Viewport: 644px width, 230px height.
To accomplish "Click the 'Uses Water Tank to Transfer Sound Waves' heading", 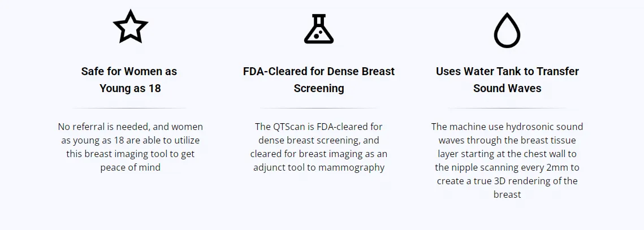I will coord(507,80).
